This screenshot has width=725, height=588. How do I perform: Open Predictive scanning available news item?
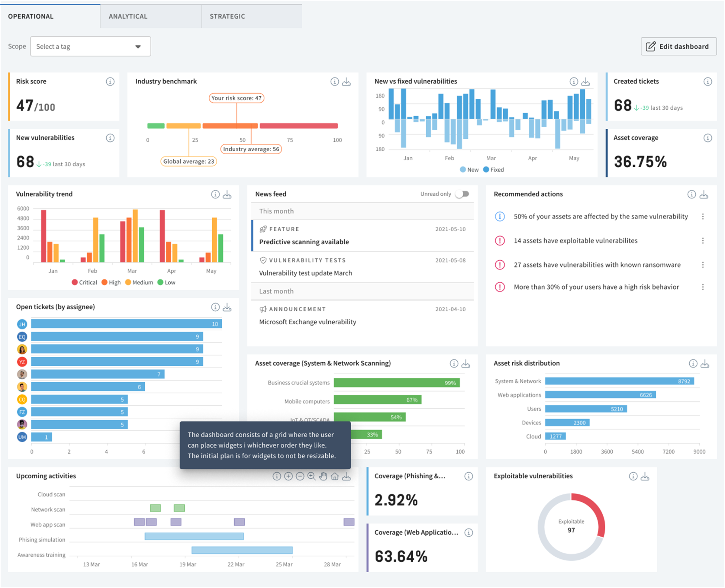(363, 236)
